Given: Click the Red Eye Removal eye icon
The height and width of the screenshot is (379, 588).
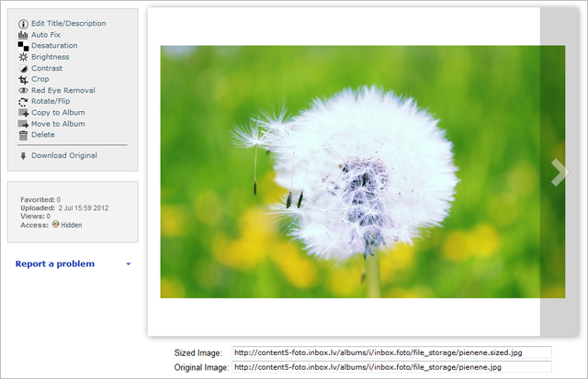Looking at the screenshot, I should click(23, 91).
